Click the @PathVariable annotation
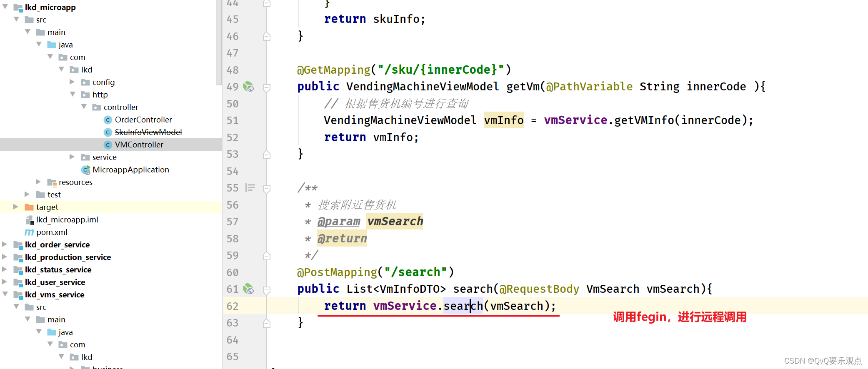This screenshot has width=868, height=369. (589, 87)
